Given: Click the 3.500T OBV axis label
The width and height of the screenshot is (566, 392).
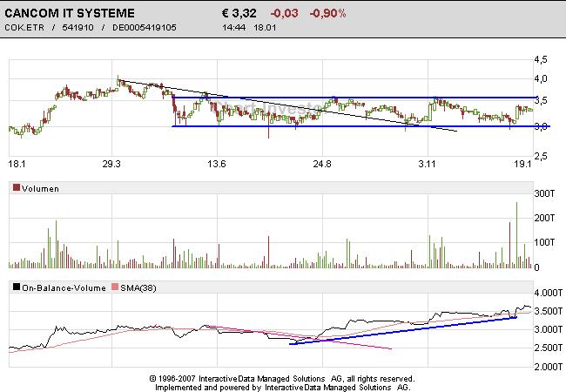Looking at the screenshot, I should (549, 311).
